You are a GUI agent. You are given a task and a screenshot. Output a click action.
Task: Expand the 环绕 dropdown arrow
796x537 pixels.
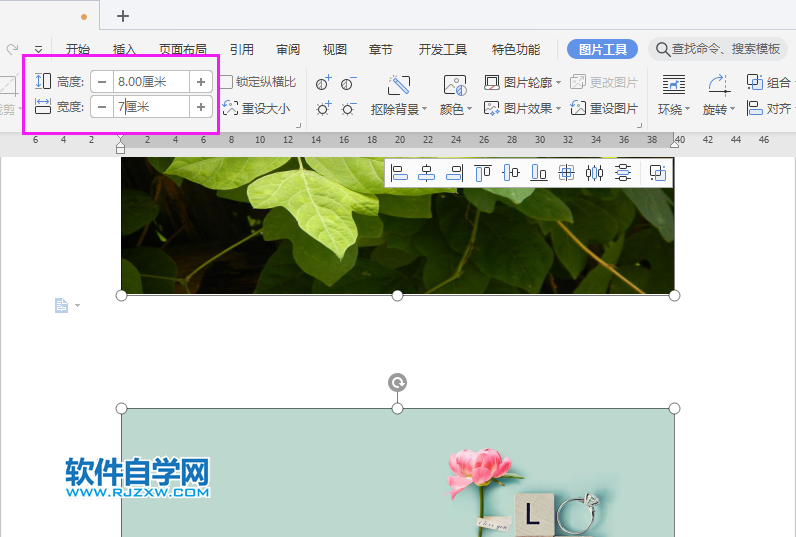[687, 109]
